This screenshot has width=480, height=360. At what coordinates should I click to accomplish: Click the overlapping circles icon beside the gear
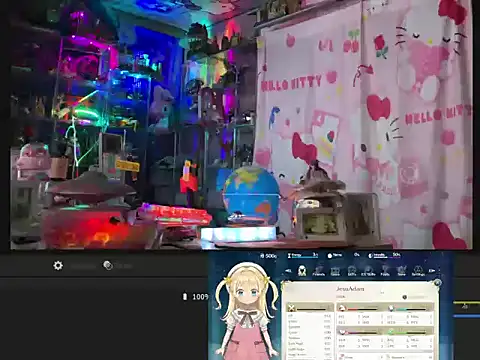108,265
